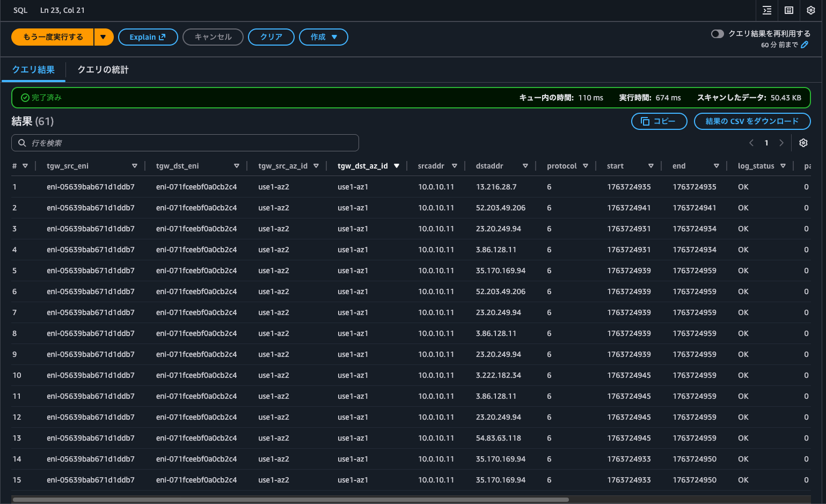Sort by the tgw_dst_az_id column arrow
The width and height of the screenshot is (826, 504).
point(397,166)
